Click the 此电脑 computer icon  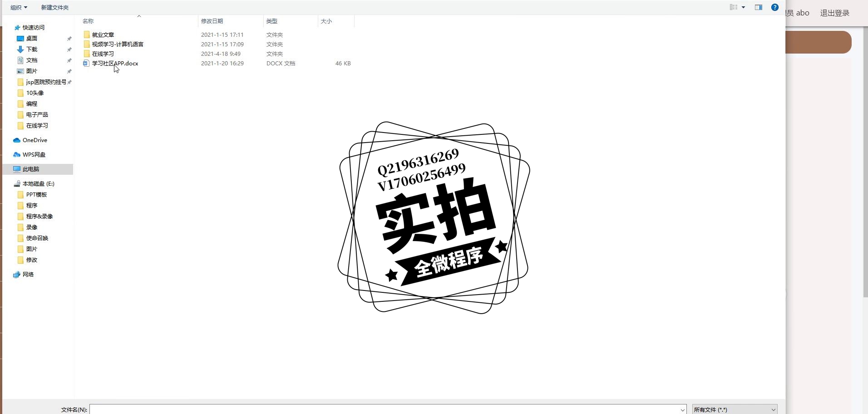pos(17,169)
